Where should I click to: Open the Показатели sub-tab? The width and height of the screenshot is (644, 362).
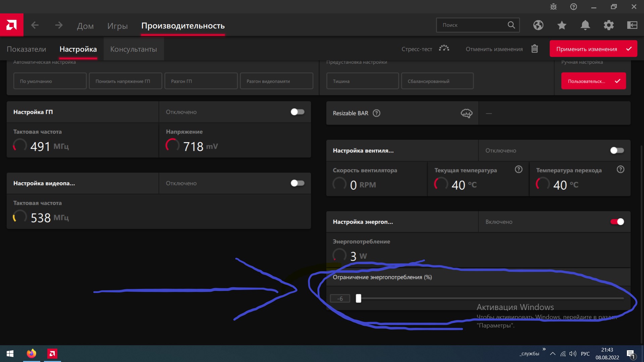click(x=26, y=49)
